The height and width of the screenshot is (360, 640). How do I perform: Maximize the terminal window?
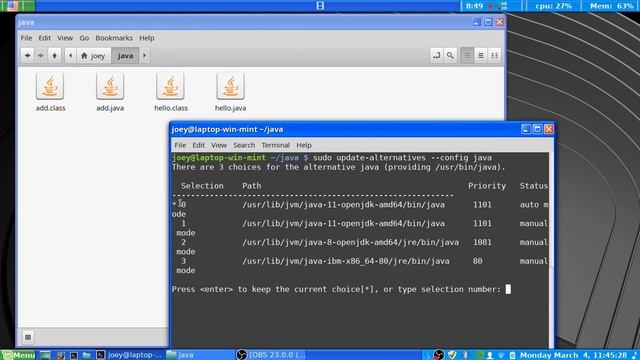537,129
